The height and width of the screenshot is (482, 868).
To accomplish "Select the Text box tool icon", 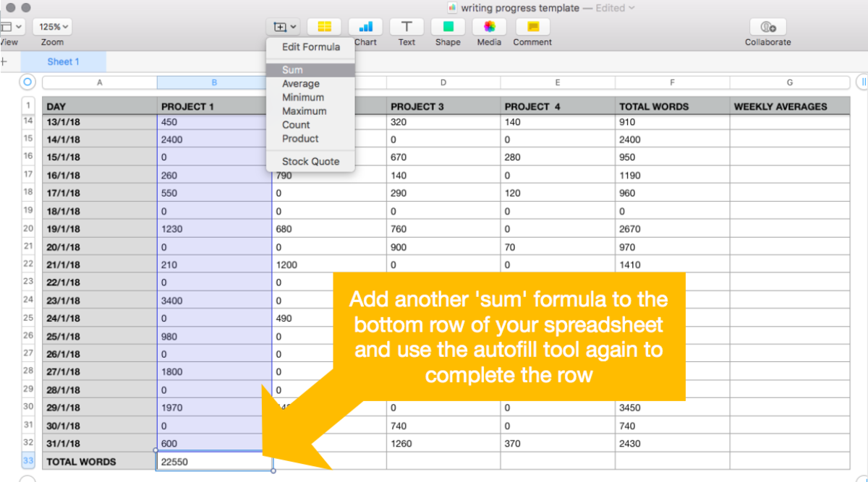I will point(407,27).
